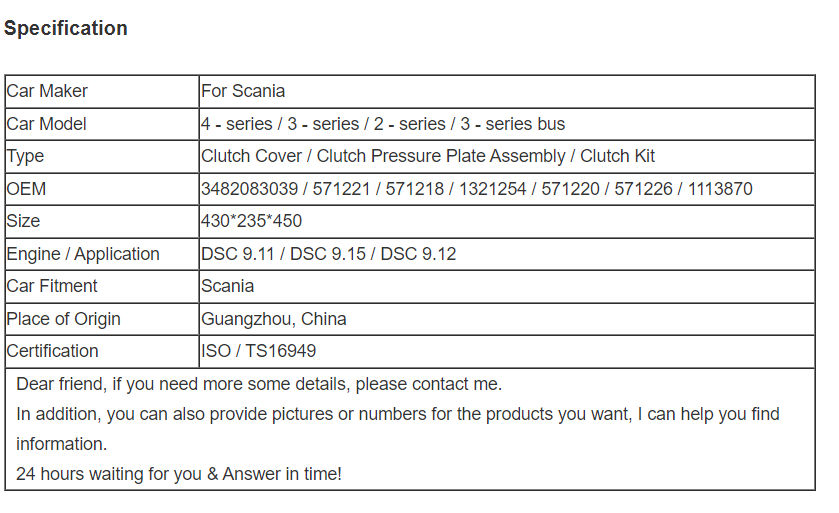Click the For Scania value cell

pyautogui.click(x=507, y=91)
